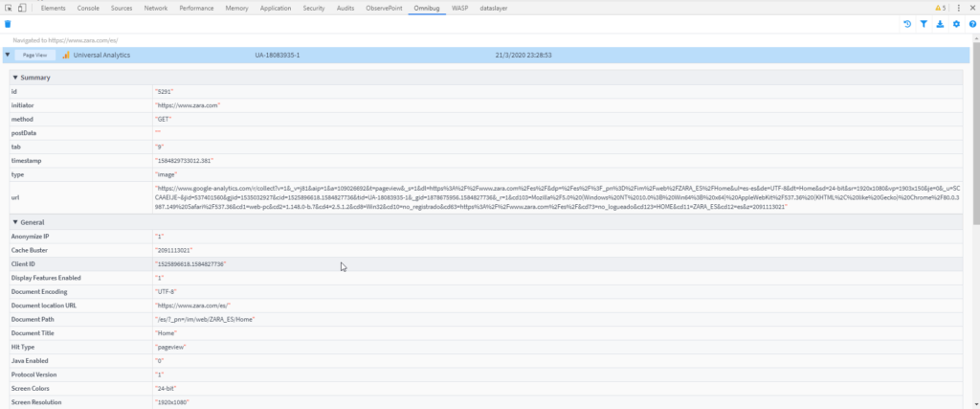Image resolution: width=980 pixels, height=409 pixels.
Task: Open the Omnibug help icon
Action: [x=972, y=24]
